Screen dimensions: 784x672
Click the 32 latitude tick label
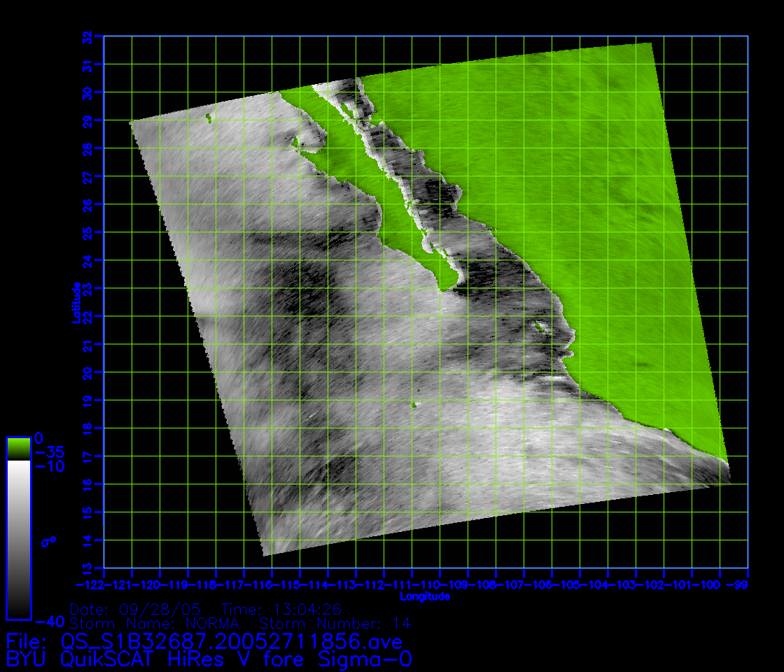[x=87, y=36]
